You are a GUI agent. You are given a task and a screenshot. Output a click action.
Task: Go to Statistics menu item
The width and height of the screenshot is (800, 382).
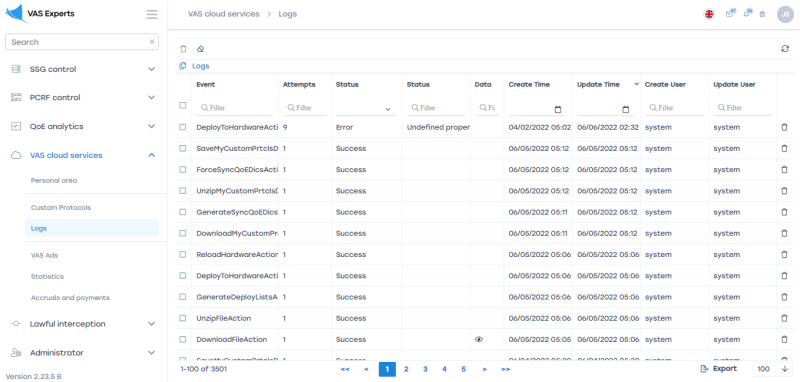[47, 276]
